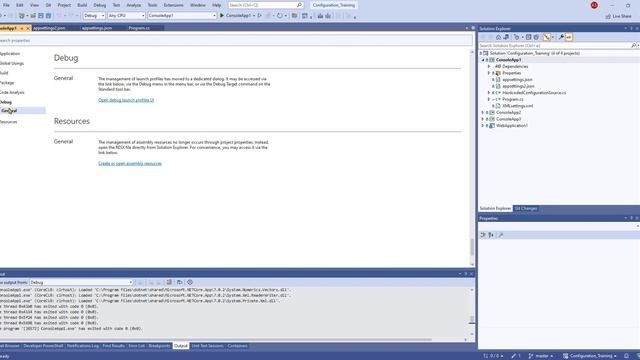Select Package category in properties sidebar

pos(7,83)
